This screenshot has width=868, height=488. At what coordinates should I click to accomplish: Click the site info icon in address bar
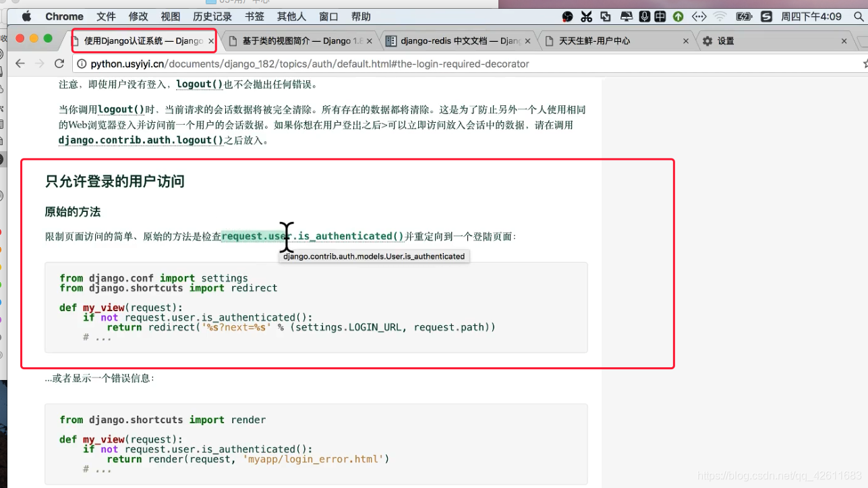click(82, 64)
